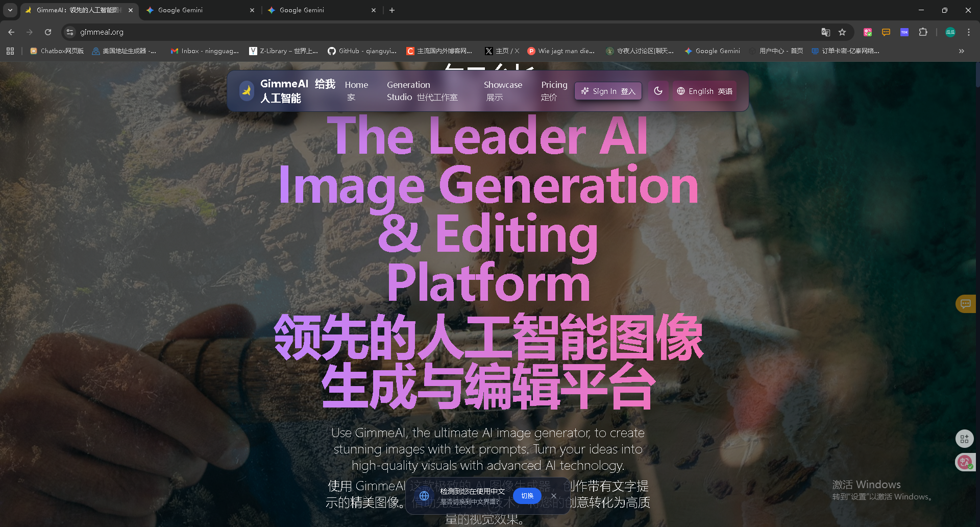Open the Chrome three-dot menu
The width and height of the screenshot is (980, 527).
(969, 32)
